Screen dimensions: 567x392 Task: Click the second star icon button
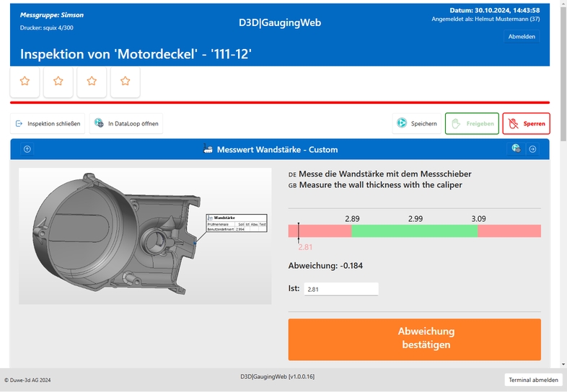[x=58, y=81]
